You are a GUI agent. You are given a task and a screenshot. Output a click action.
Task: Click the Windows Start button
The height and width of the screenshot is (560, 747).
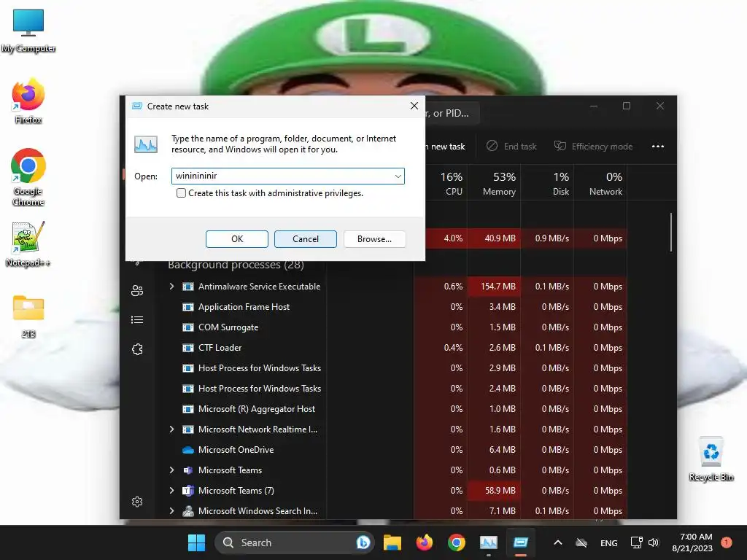click(196, 542)
